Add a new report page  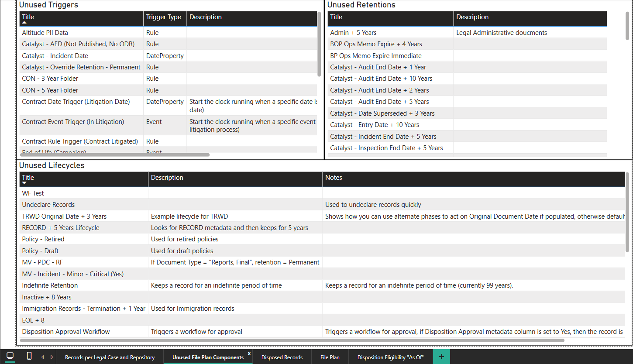(x=441, y=357)
